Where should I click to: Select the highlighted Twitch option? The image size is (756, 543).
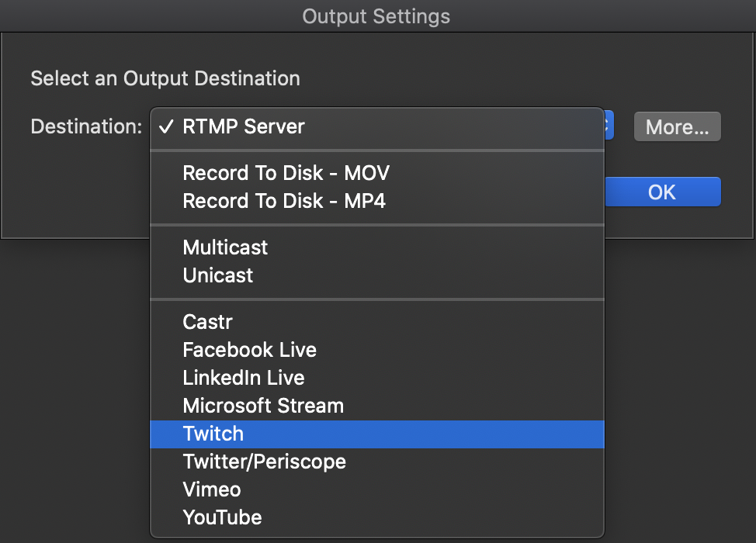[213, 434]
